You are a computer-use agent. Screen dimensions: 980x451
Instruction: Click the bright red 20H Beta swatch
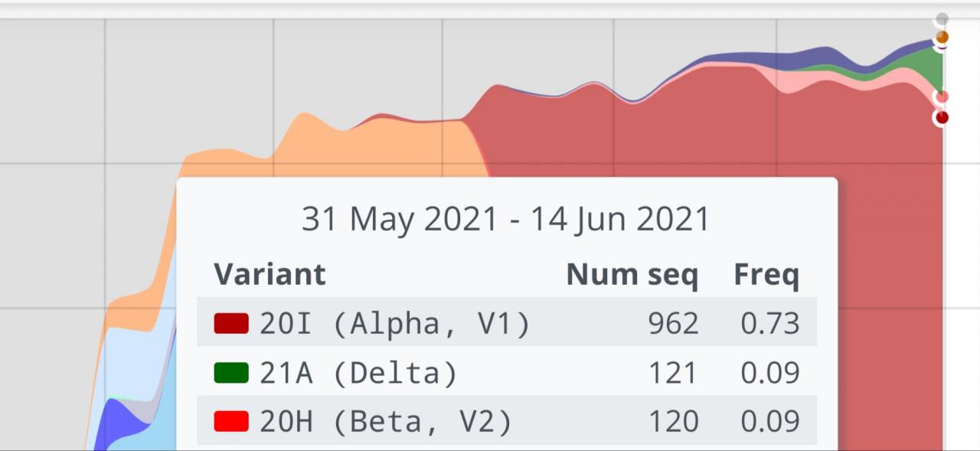pos(231,421)
